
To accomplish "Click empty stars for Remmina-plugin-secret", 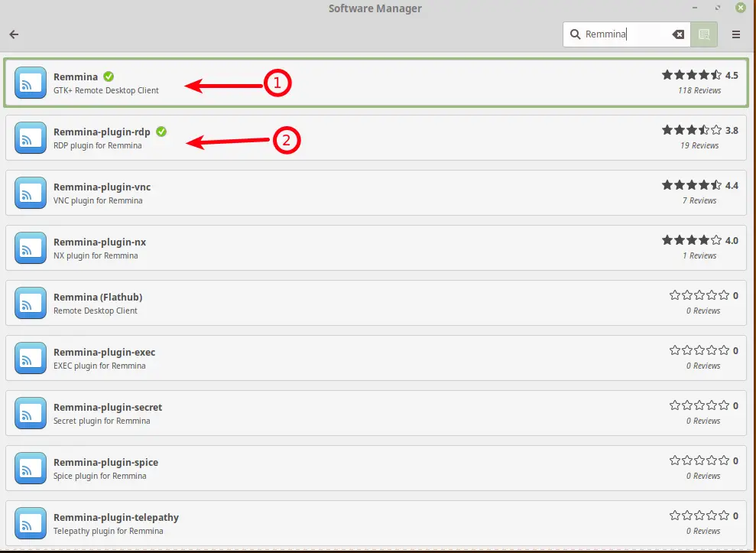I will coord(699,405).
